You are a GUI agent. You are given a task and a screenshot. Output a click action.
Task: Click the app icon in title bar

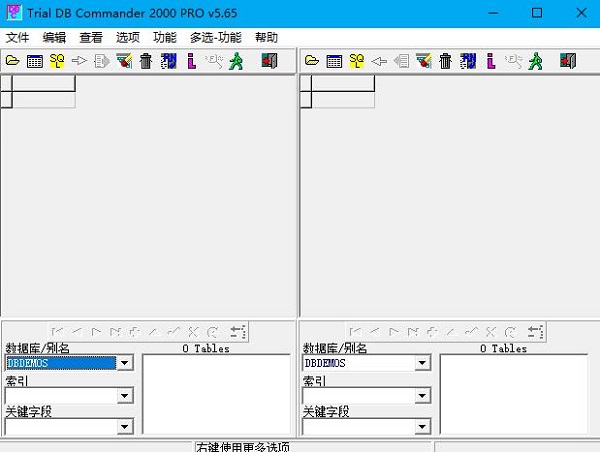(x=14, y=13)
